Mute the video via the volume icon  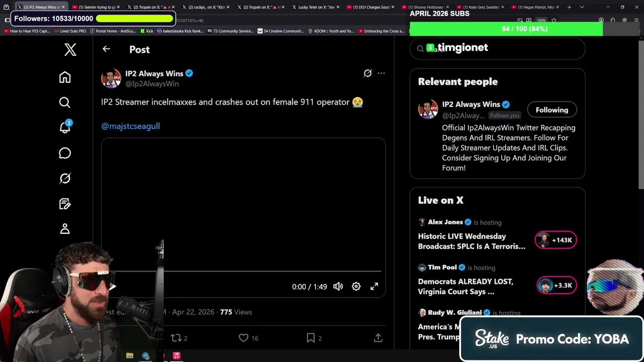click(x=338, y=286)
